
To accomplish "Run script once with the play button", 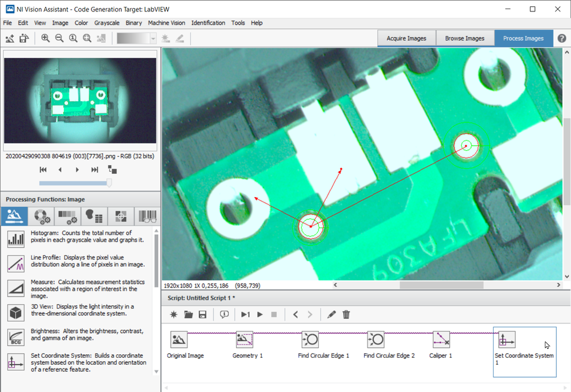I will 260,314.
